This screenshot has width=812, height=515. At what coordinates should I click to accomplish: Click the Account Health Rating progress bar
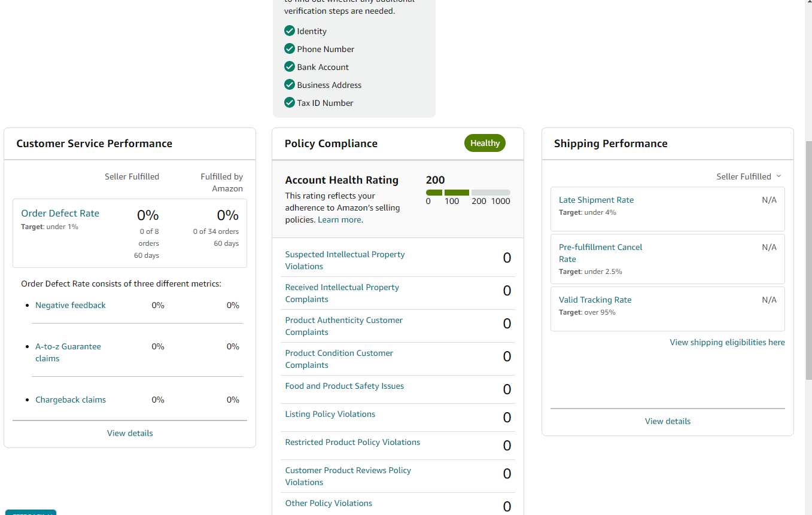(468, 193)
